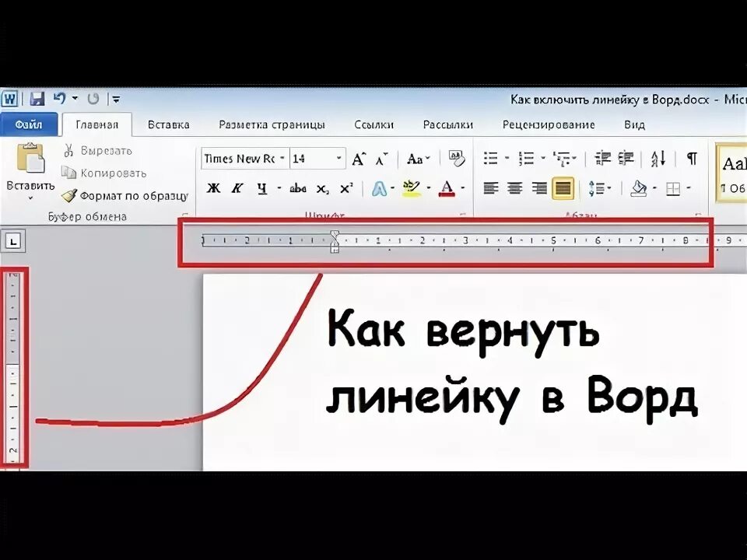
Task: Open the Разметка страницы tab
Action: pos(272,124)
